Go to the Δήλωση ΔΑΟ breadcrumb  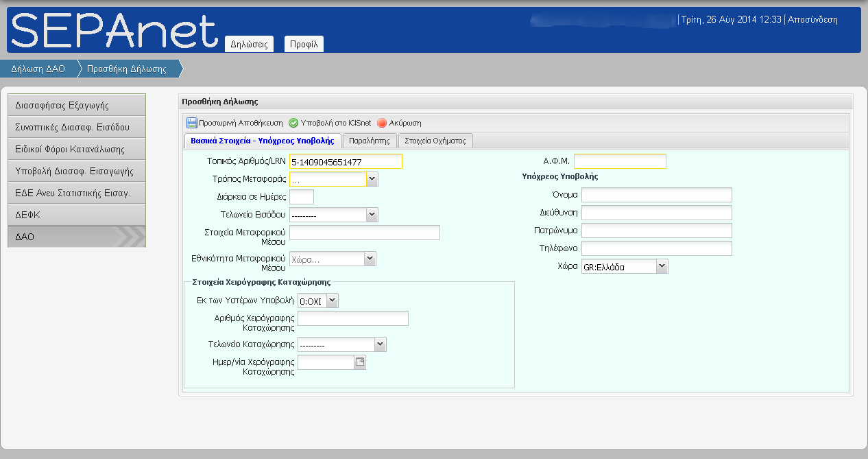pyautogui.click(x=38, y=69)
